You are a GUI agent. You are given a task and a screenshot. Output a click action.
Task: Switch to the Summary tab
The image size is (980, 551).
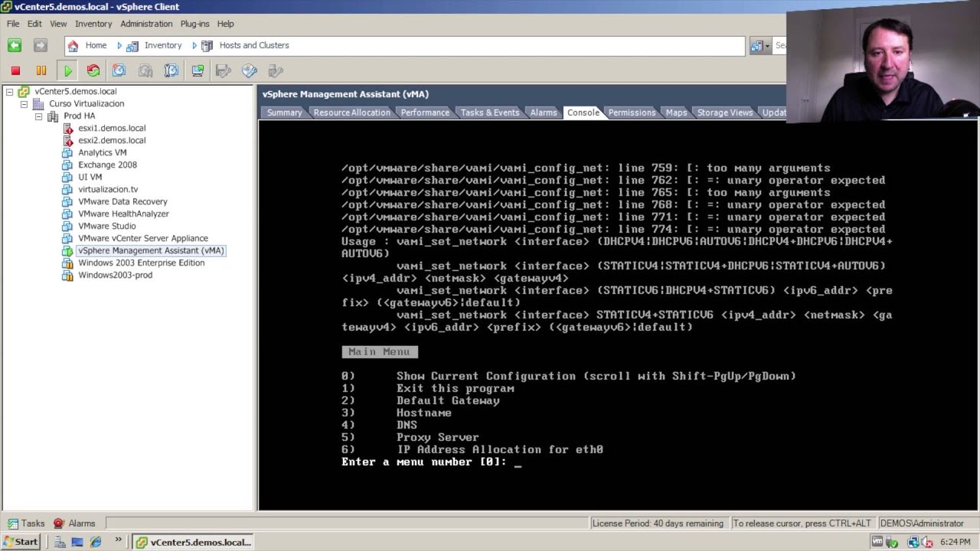[284, 112]
